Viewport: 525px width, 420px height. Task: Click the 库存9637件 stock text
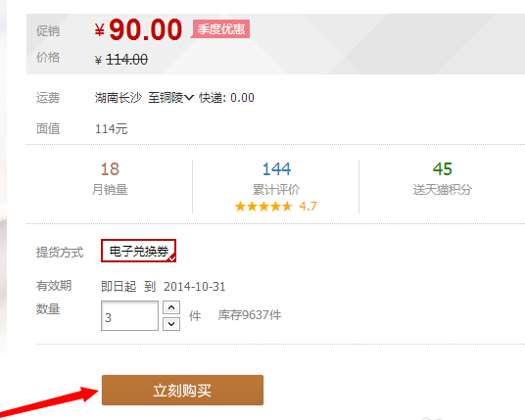[x=250, y=315]
